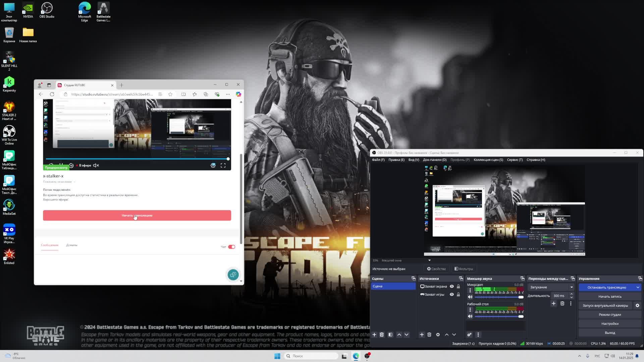Viewport: 644px width, 362px height.
Task: Open audio mixer bottom three-dot menu
Action: click(478, 335)
